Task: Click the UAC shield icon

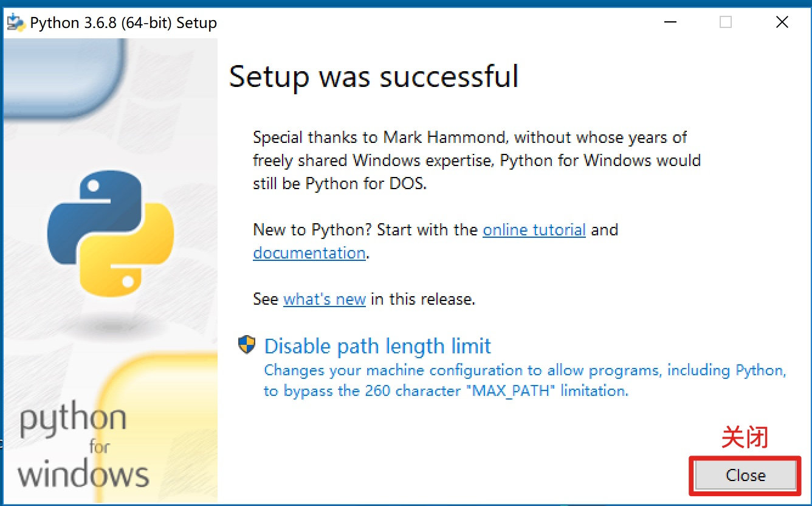Action: coord(247,345)
